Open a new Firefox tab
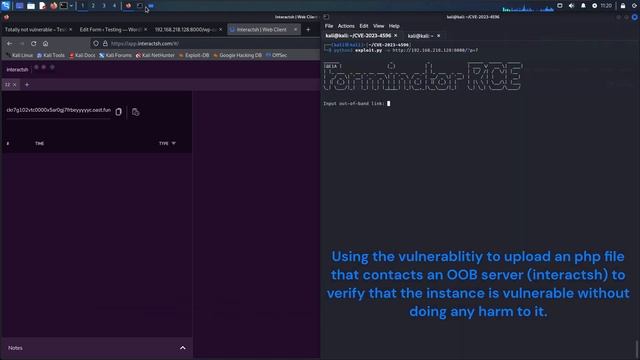Screen dimensions: 640x360 click(308, 29)
